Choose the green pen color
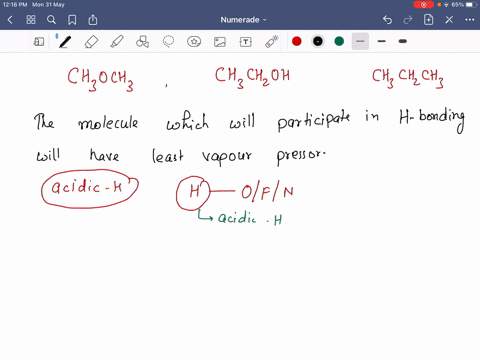 [339, 41]
